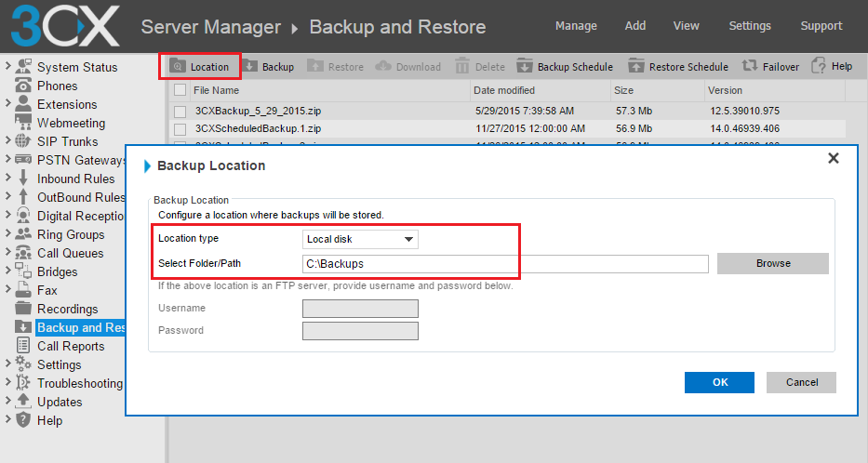Expand the SIP Trunks tree node
This screenshot has width=868, height=463.
point(7,140)
